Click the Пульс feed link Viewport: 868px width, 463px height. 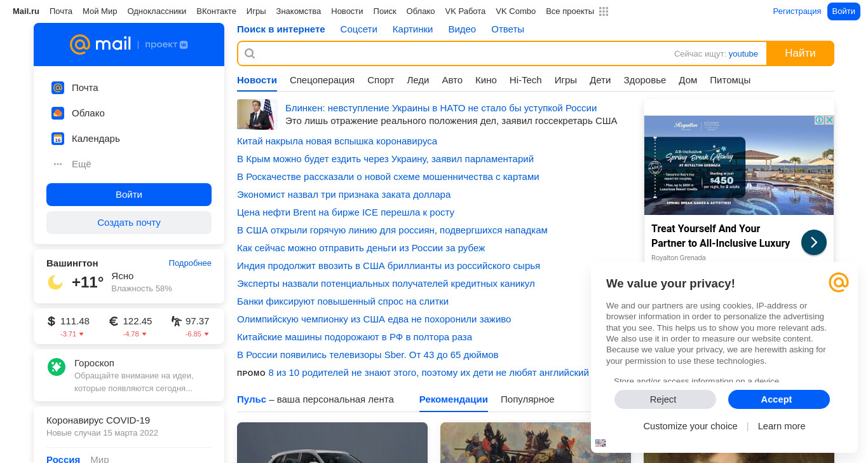[x=252, y=399]
